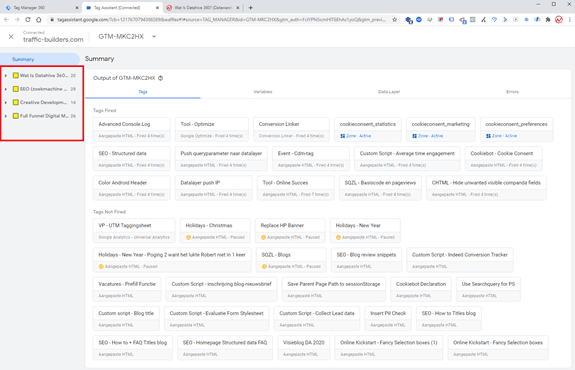
Task: Open the Event - Cdm-tag card
Action: pos(311,159)
